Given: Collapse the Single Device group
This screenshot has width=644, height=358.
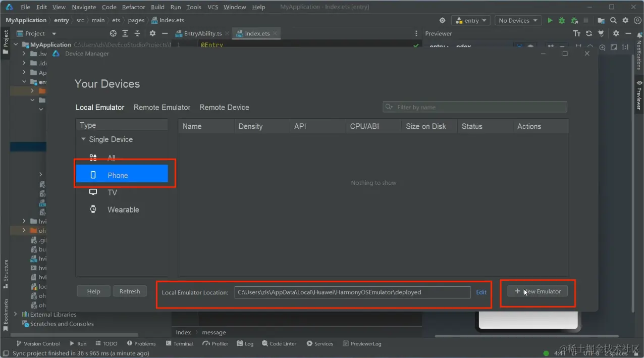Looking at the screenshot, I should (x=83, y=139).
